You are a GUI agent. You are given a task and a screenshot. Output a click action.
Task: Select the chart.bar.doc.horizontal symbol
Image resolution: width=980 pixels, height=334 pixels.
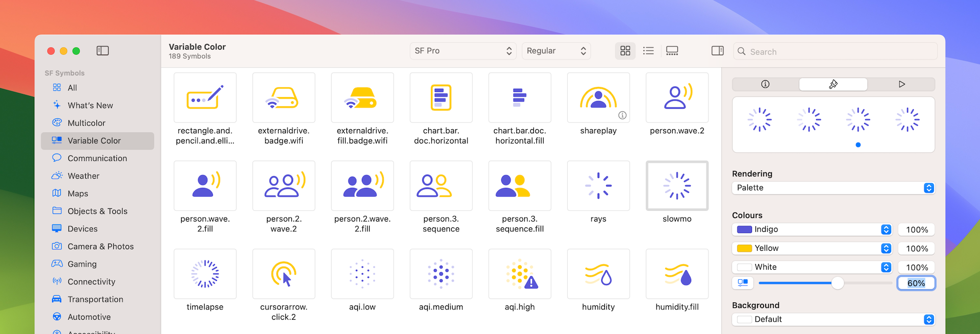[x=441, y=98]
